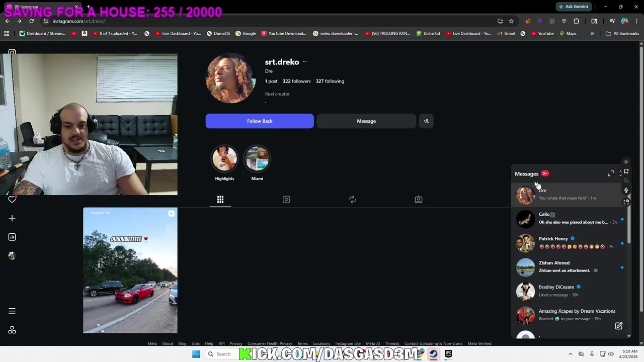644x362 pixels.
Task: Open the dashboard chart icon in sidebar
Action: point(12,237)
